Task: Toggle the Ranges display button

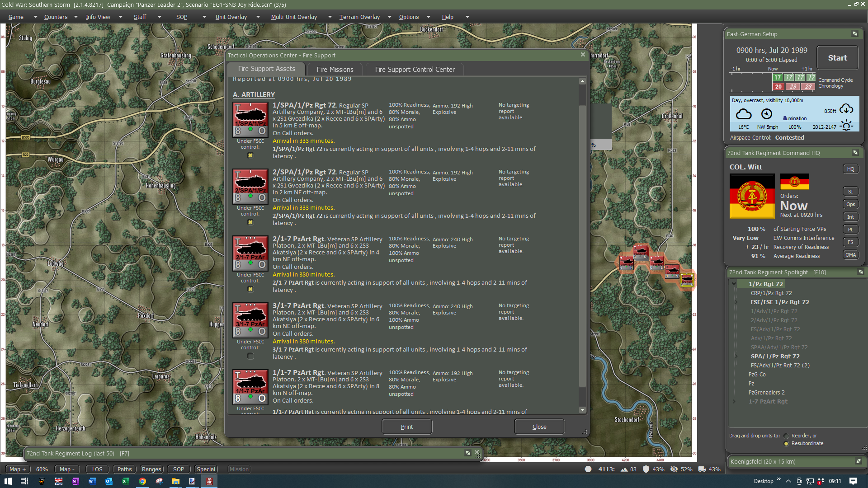Action: coord(151,469)
